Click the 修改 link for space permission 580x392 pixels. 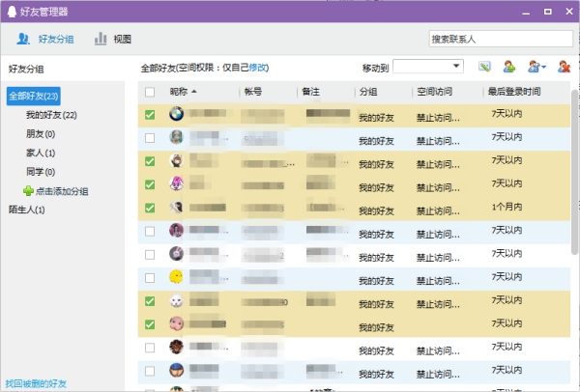click(x=259, y=68)
